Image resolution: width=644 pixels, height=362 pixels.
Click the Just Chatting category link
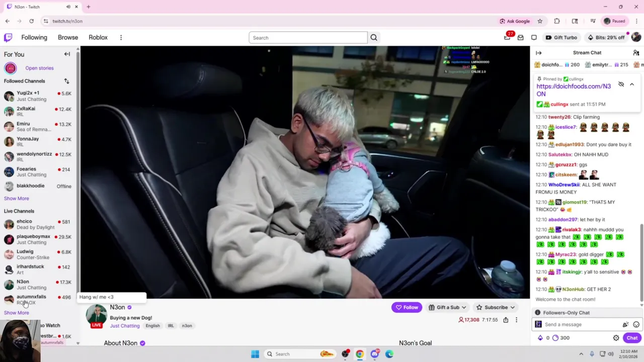click(x=125, y=326)
